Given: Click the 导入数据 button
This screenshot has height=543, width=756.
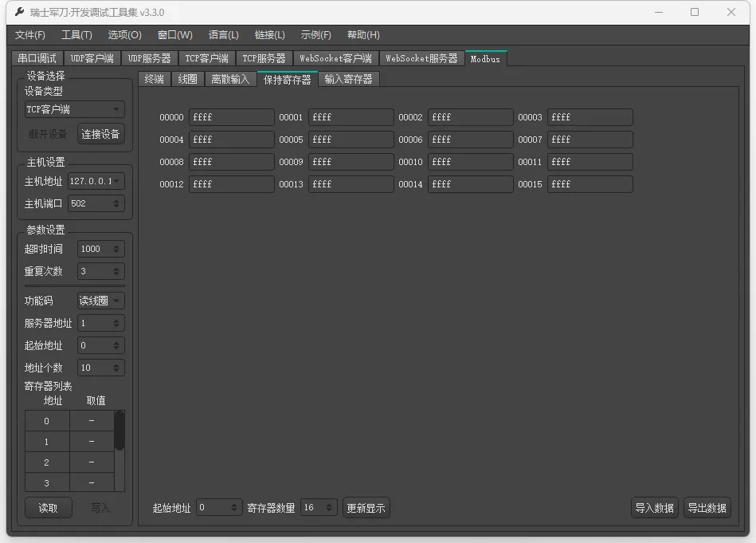Looking at the screenshot, I should tap(655, 508).
